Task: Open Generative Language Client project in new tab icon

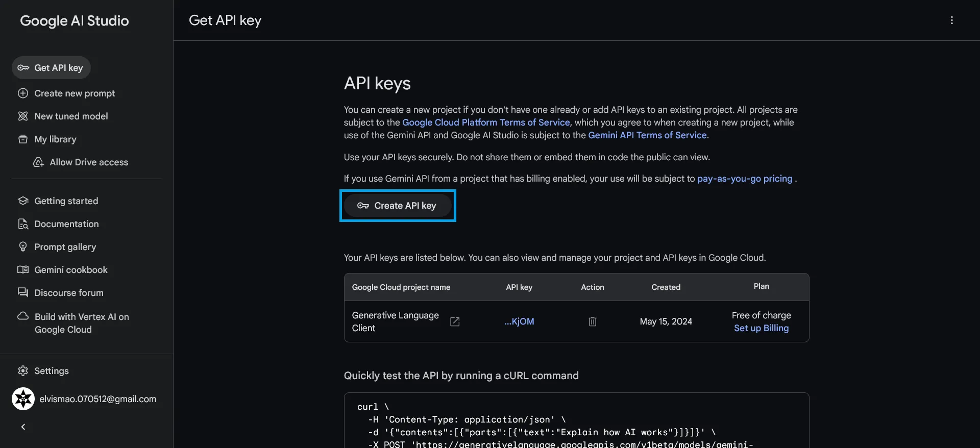Action: [x=455, y=321]
